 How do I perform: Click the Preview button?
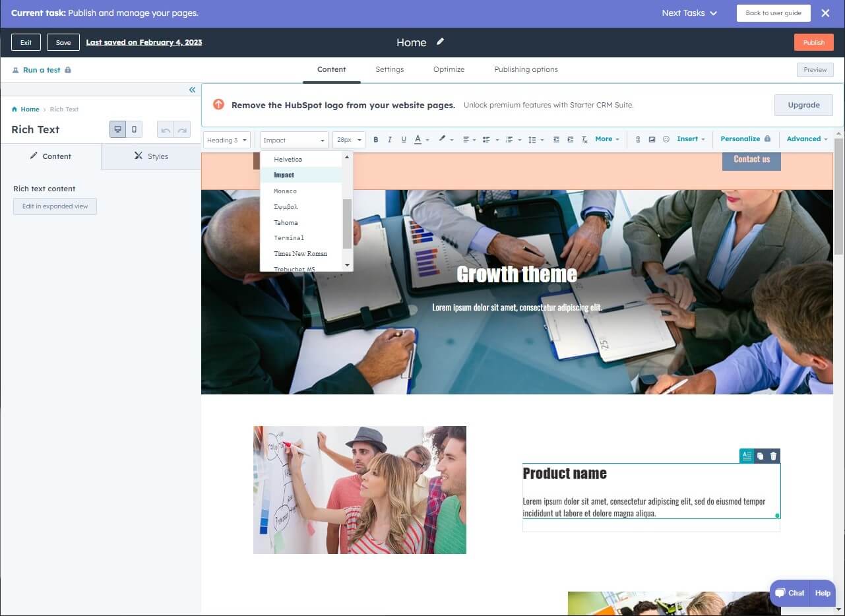coord(815,70)
